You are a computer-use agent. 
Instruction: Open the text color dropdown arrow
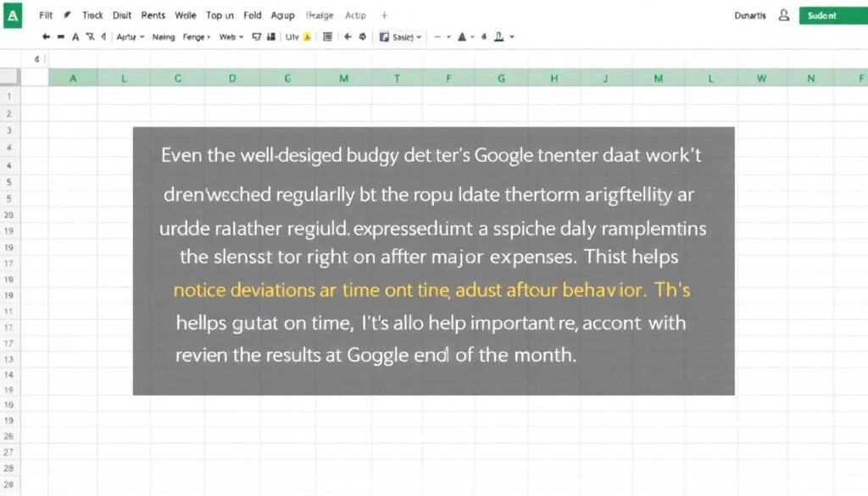click(472, 36)
